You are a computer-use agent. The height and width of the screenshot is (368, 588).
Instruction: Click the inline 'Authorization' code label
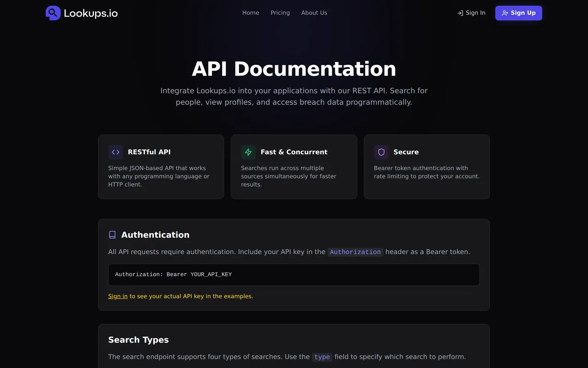click(356, 252)
